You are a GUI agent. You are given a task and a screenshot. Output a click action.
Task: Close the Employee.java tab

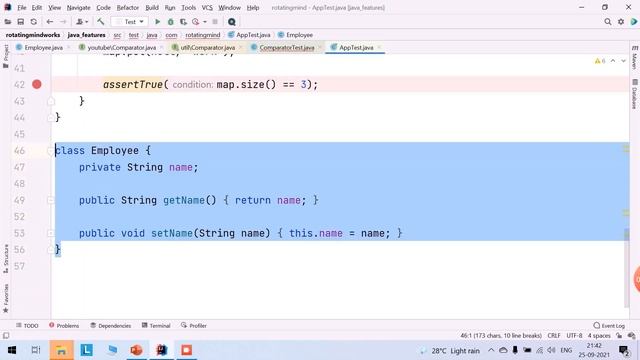pyautogui.click(x=69, y=48)
